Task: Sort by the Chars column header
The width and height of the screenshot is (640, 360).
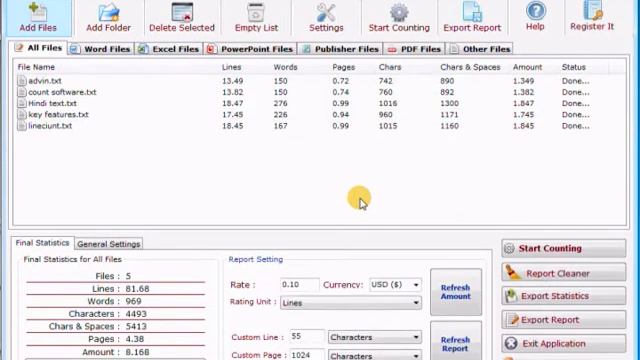Action: click(x=390, y=67)
